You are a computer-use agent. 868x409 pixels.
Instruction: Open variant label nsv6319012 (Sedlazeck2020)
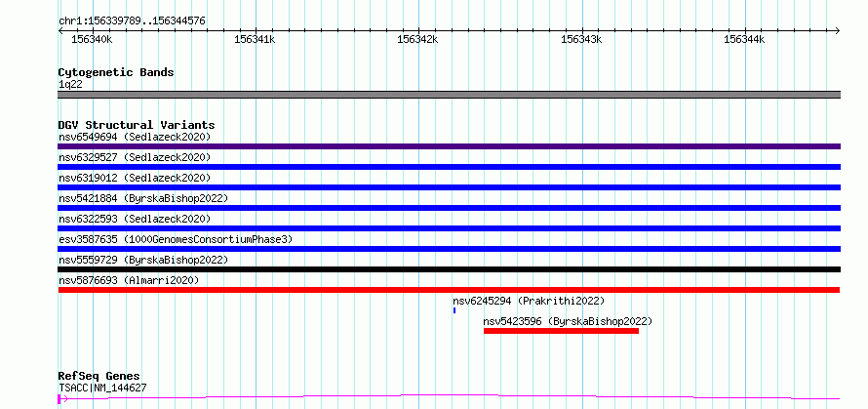point(135,178)
